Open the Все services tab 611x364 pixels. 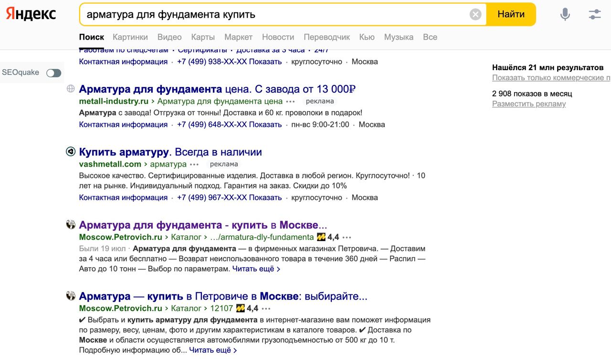click(x=430, y=37)
